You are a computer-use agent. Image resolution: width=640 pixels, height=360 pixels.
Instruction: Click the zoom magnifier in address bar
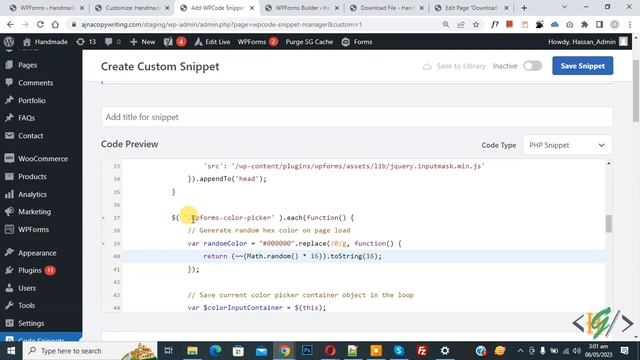pos(446,24)
